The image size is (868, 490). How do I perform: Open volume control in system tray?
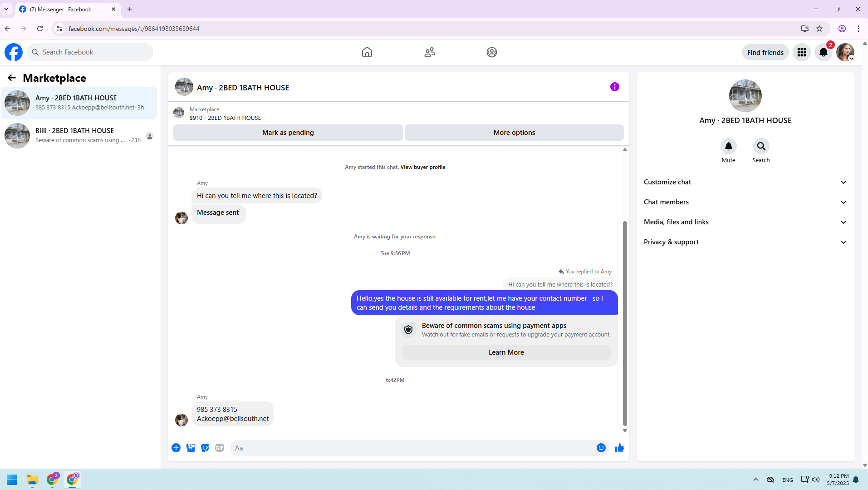coord(816,480)
